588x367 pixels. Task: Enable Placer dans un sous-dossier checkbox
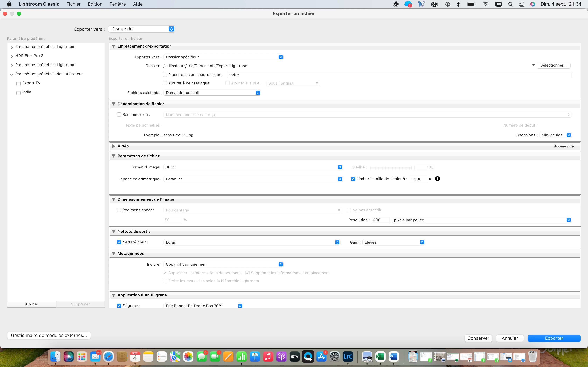click(x=165, y=75)
